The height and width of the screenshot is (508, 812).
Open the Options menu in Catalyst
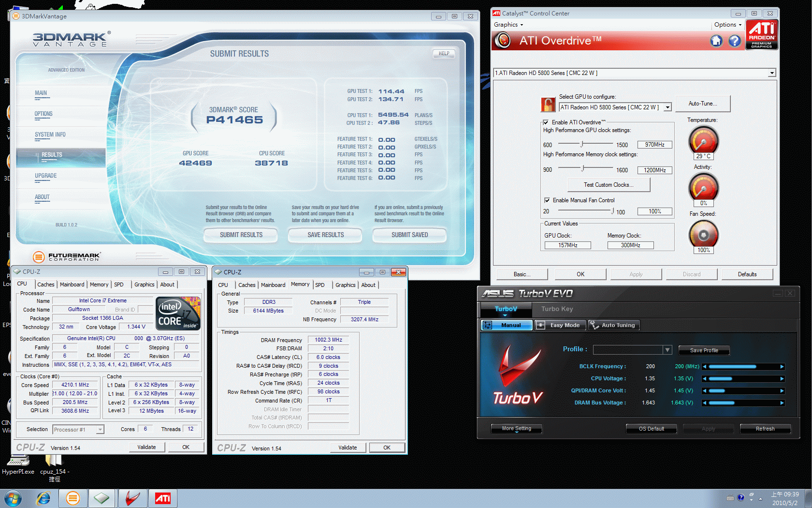[728, 25]
